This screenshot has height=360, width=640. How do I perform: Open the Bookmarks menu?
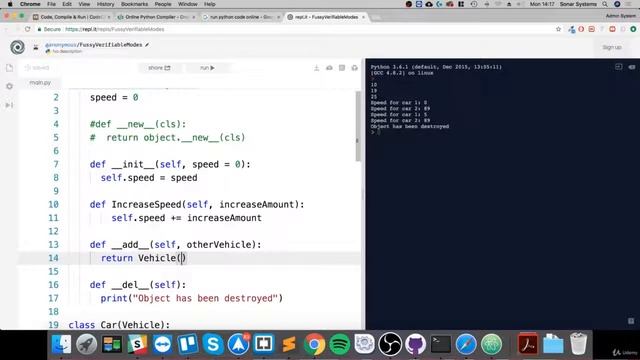pos(134,4)
